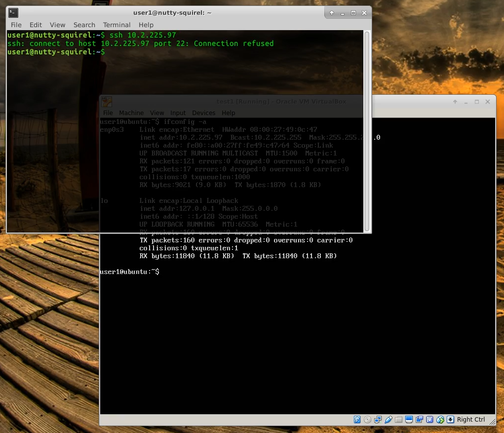Screen dimensions: 504x433
Task: Click the display monitor icon in VirtualBox status bar
Action: (409, 420)
